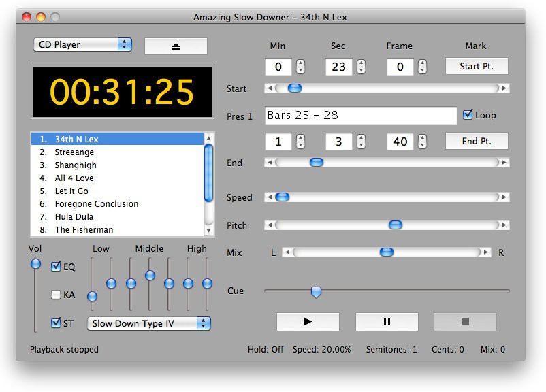Viewport: 546px width, 392px height.
Task: Disable the EQ checkbox
Action: (x=56, y=267)
